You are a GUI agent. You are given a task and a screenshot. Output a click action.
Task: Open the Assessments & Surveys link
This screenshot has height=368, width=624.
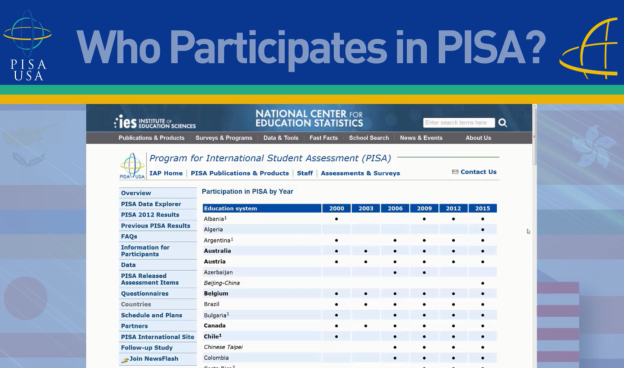[x=360, y=173]
